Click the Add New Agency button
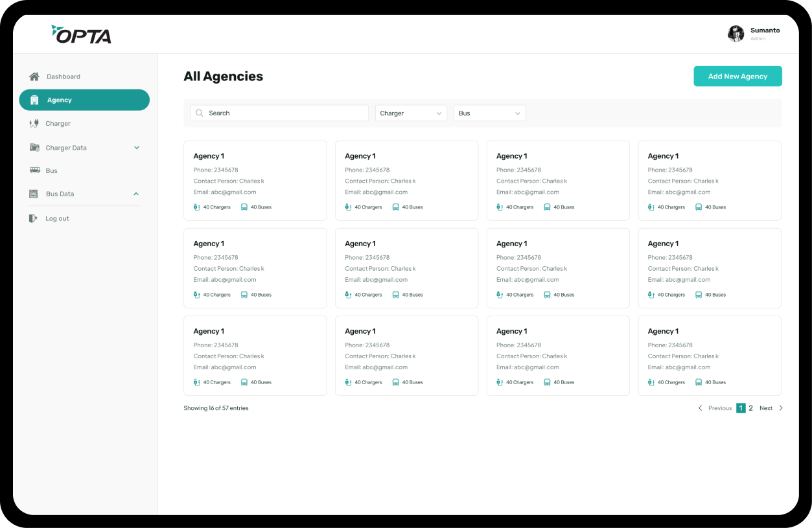812x528 pixels. coord(737,76)
